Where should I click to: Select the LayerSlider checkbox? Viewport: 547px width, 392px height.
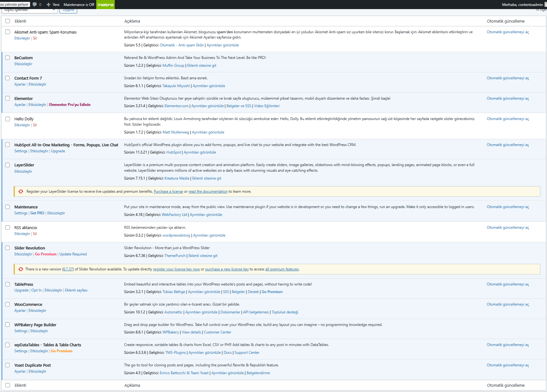(8, 165)
